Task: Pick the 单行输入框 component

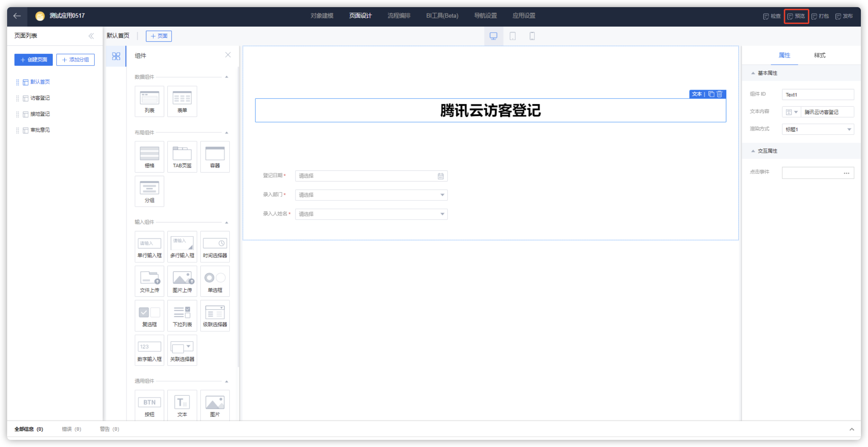Action: point(150,246)
